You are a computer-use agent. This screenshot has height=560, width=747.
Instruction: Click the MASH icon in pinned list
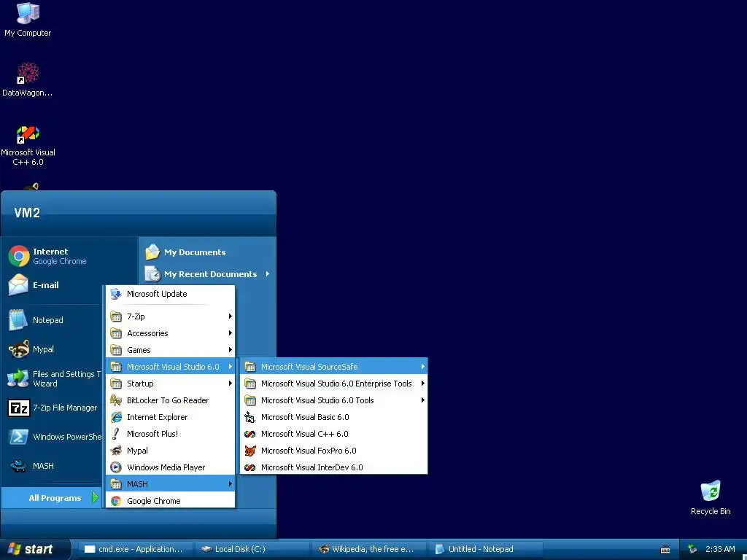pos(18,466)
